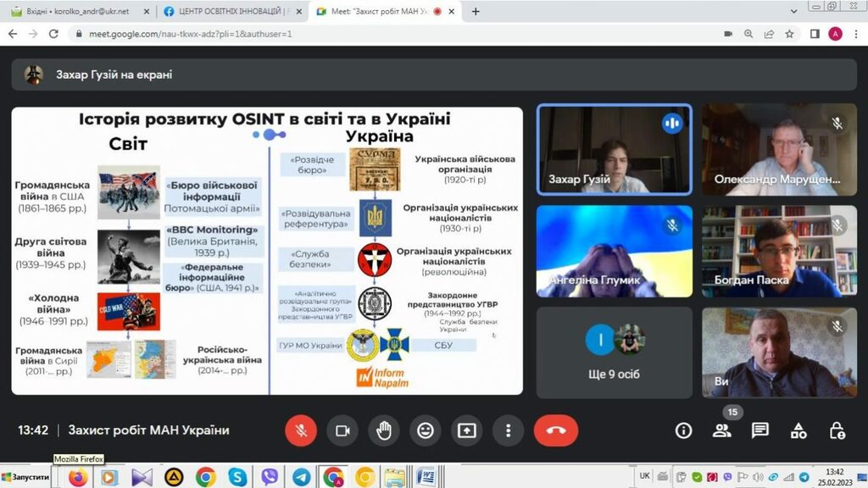Bookmark this page with star icon

[789, 34]
